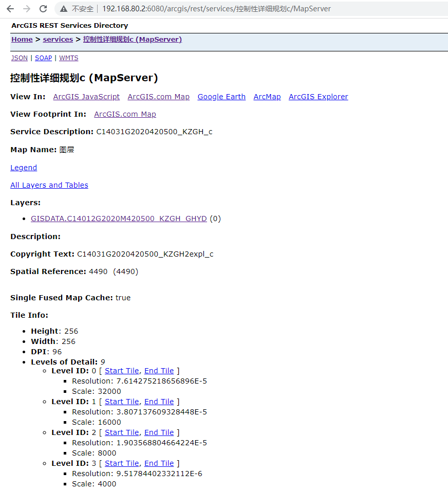448x490 pixels.
Task: Open Start Tile for Level ID 0
Action: 122,371
